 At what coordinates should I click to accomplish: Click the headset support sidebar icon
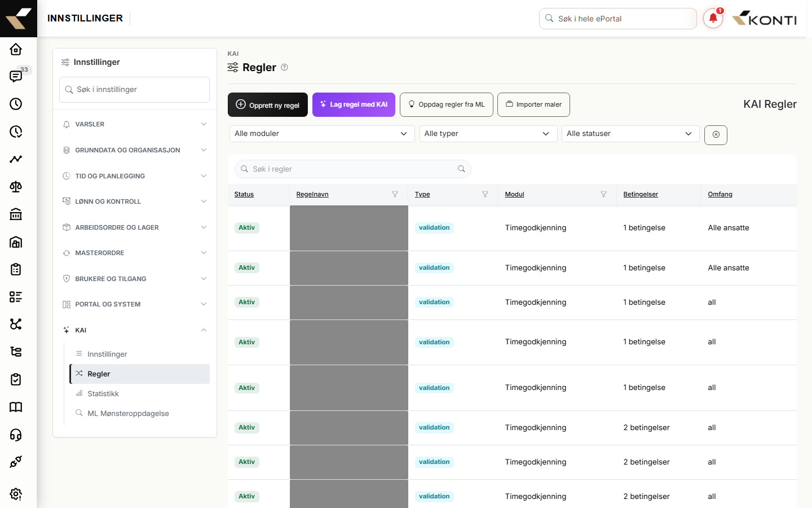point(16,435)
